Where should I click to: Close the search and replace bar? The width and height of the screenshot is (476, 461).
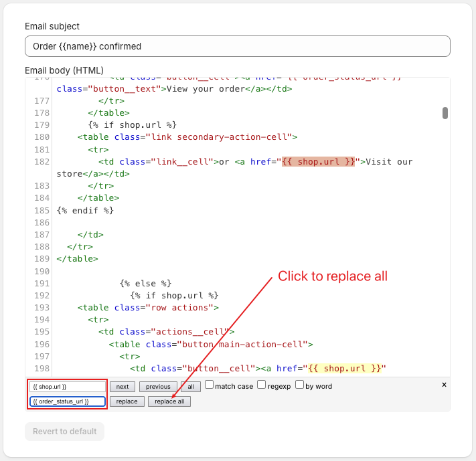(444, 385)
